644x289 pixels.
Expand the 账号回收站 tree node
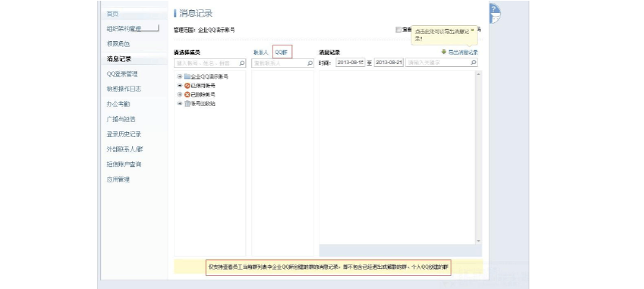click(180, 103)
